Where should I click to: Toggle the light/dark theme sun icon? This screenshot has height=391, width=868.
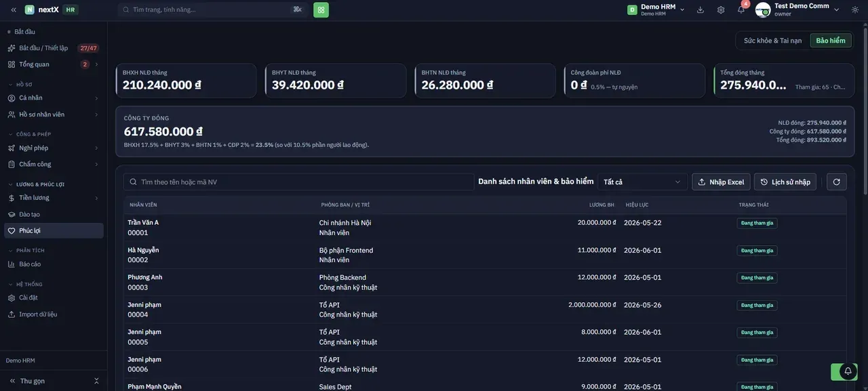pos(855,9)
